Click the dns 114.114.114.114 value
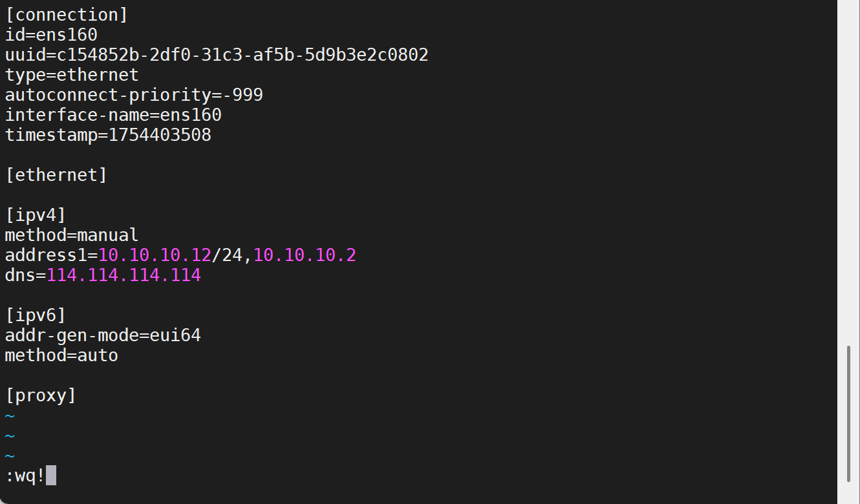 (124, 275)
